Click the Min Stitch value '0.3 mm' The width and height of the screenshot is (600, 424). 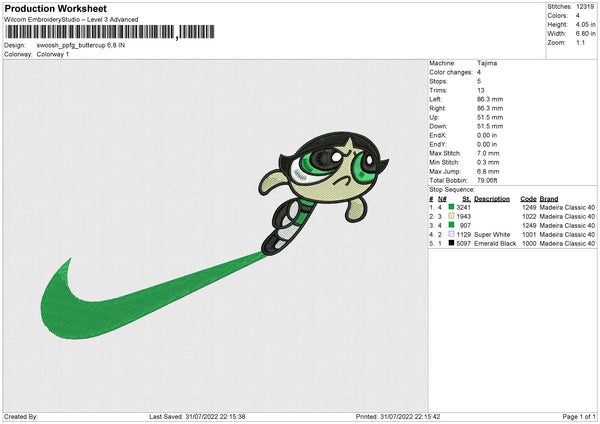coord(488,163)
